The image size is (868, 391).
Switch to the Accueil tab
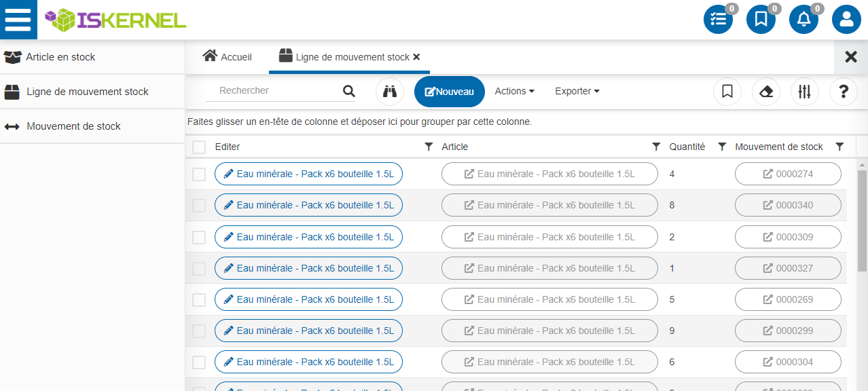point(228,57)
